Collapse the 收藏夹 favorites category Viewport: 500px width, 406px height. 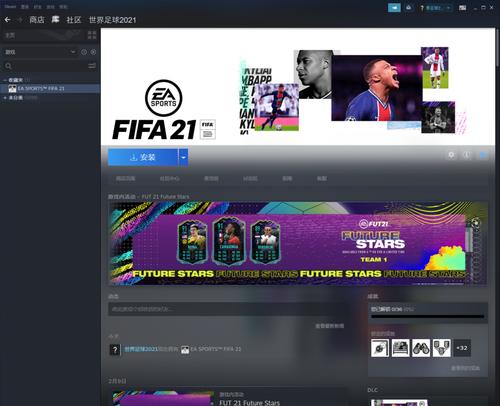[5, 80]
